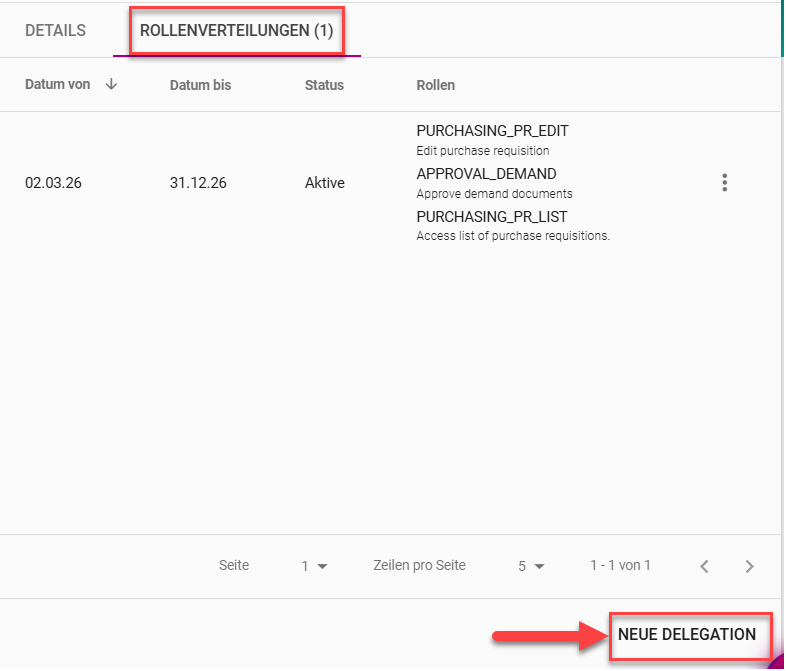The width and height of the screenshot is (786, 671).
Task: Click the PURCHASING_PR_LIST role name
Action: 492,217
